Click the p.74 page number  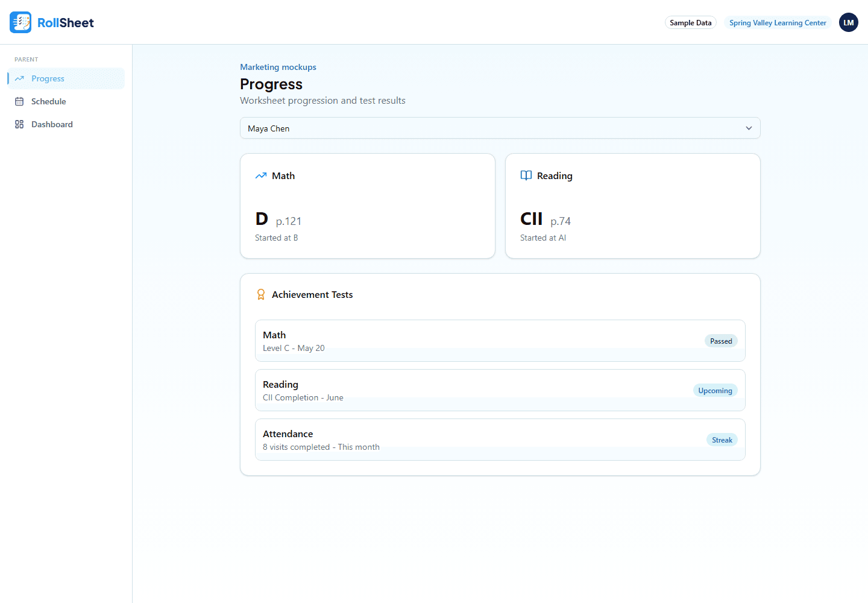pyautogui.click(x=561, y=221)
